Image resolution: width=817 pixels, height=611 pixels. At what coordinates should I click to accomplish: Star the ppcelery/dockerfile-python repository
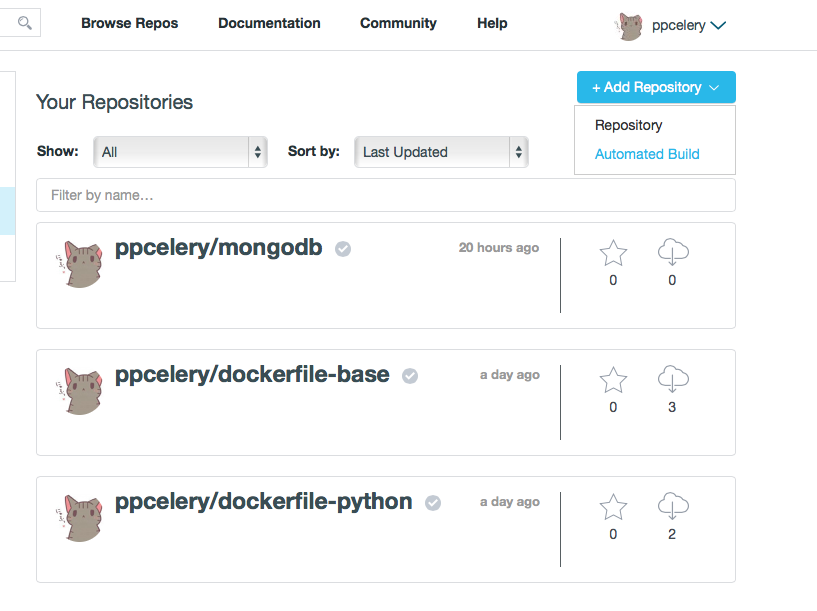613,507
